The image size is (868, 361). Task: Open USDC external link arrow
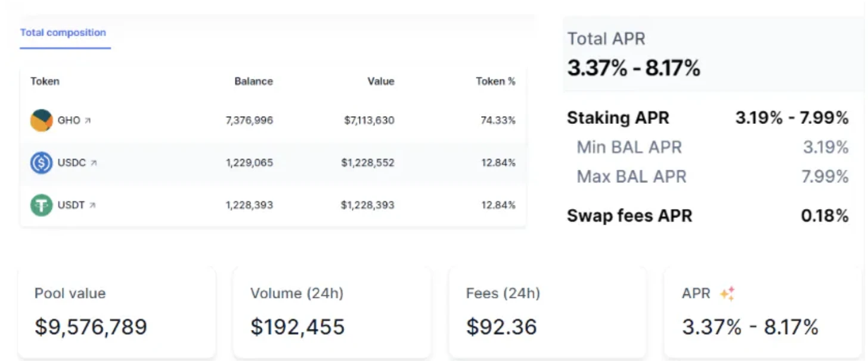(x=94, y=163)
